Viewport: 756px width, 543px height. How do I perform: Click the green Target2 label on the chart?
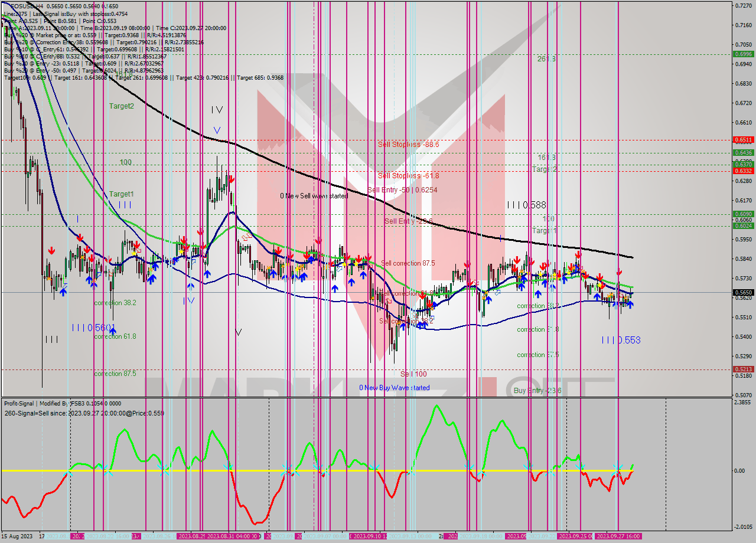tap(120, 106)
